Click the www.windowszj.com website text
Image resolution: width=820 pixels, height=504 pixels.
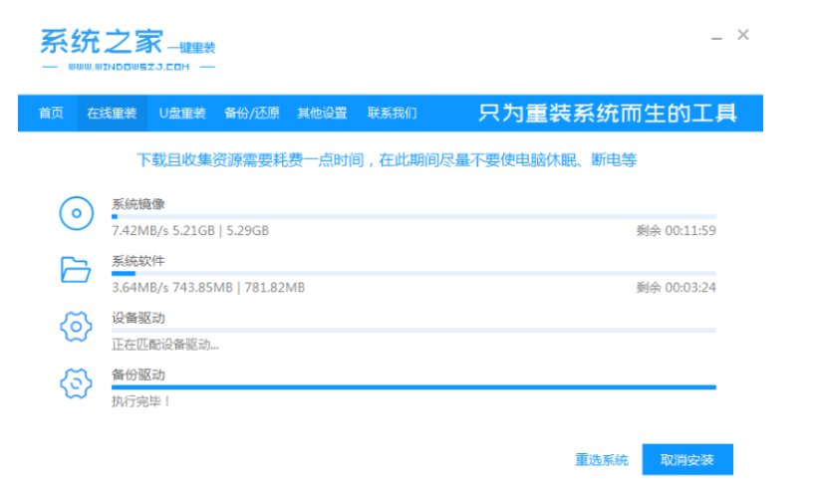tap(129, 67)
